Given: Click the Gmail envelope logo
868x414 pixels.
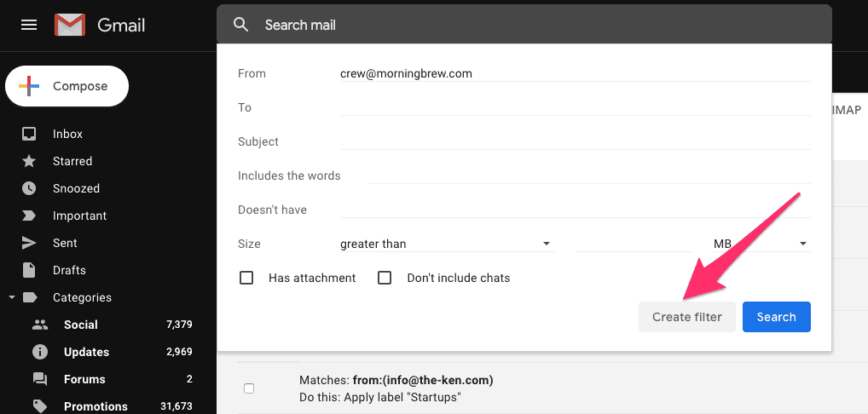Looking at the screenshot, I should [70, 25].
